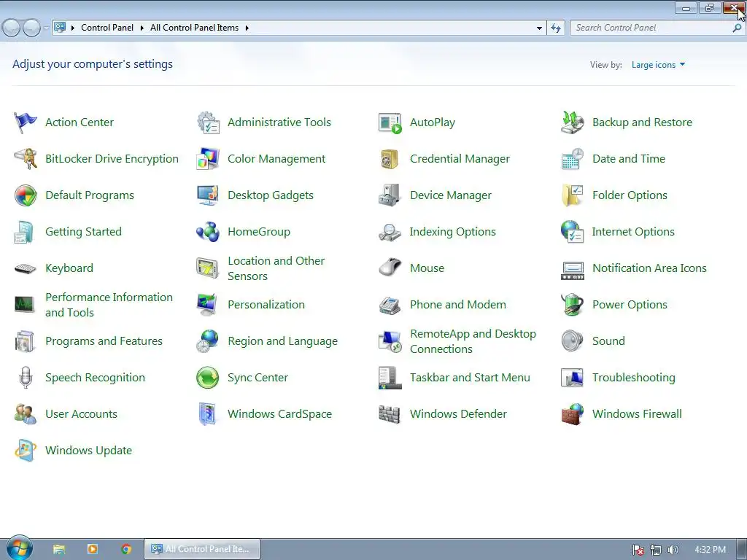Screen dimensions: 747x560
Task: Click the Indexing Options magnifier icon
Action: pos(390,232)
